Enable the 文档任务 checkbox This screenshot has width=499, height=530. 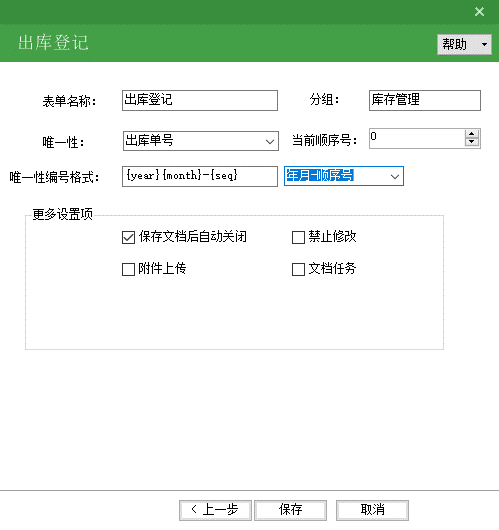(x=298, y=270)
